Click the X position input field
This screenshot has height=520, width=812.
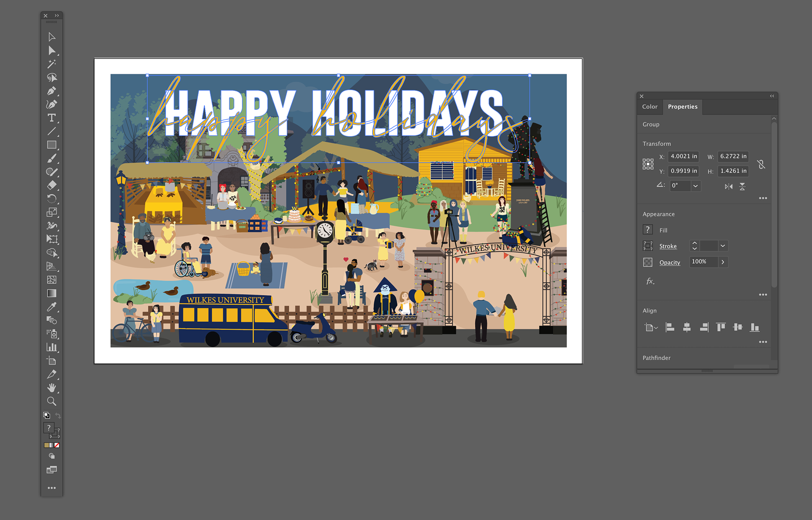click(x=683, y=156)
